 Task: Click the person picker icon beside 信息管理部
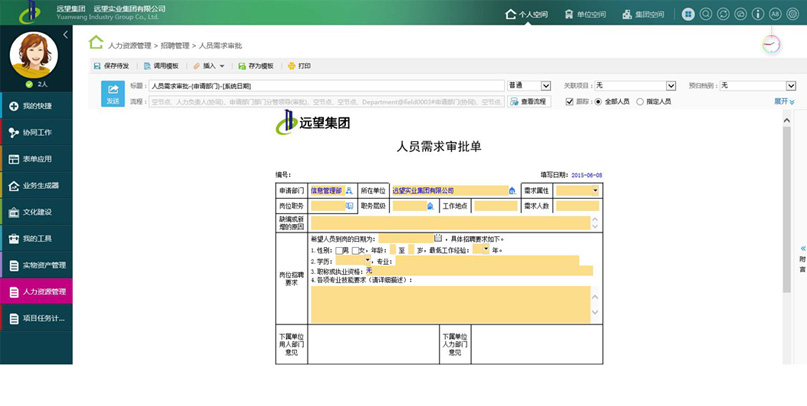[349, 190]
